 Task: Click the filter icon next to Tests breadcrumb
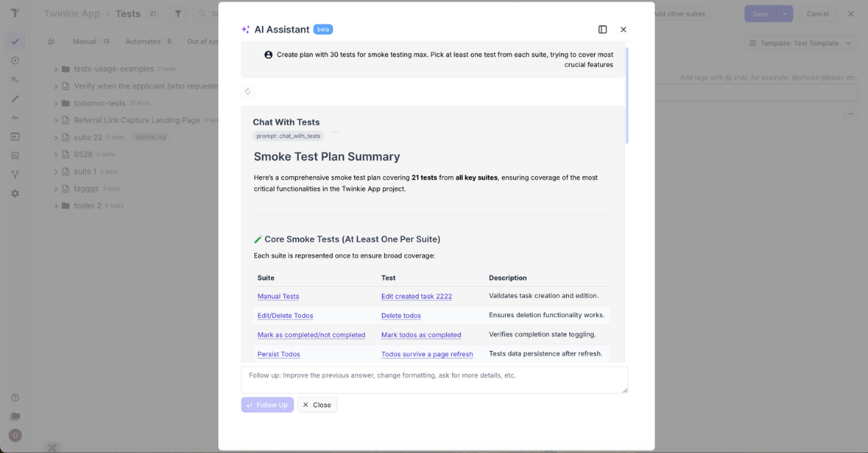point(178,13)
